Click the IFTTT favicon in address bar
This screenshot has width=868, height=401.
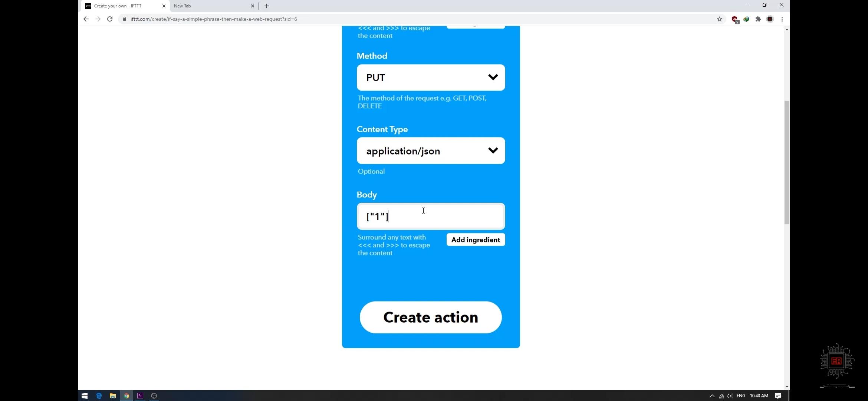[x=88, y=6]
